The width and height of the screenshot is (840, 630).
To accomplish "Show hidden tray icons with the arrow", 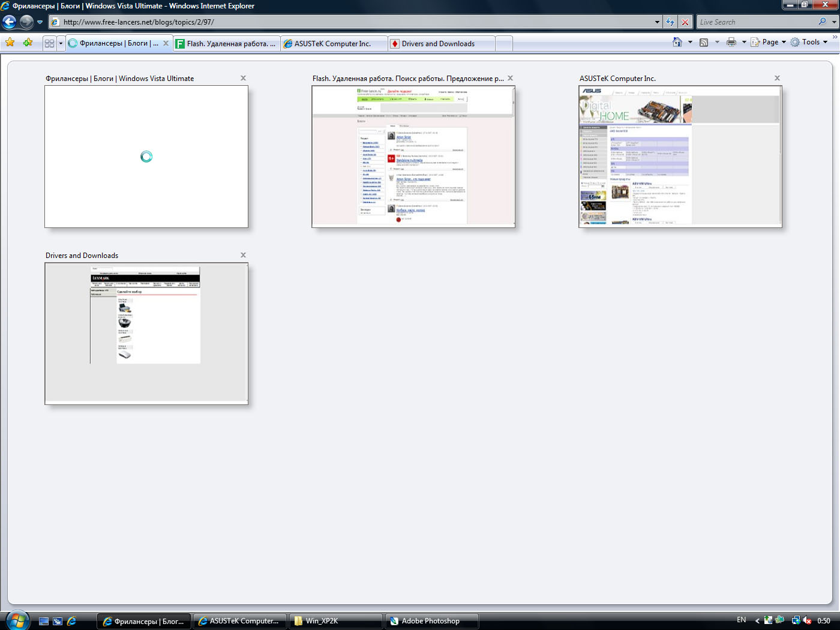I will pos(757,620).
